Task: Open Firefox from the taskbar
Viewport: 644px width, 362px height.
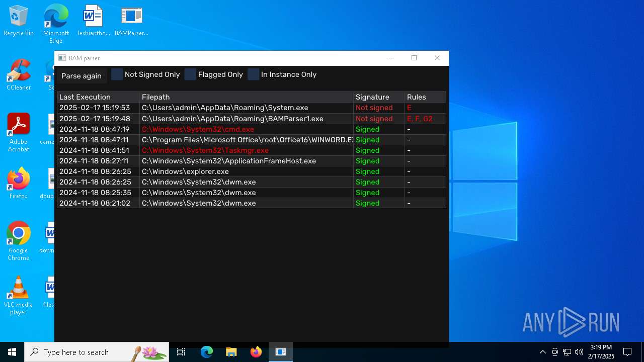Action: coord(256,352)
